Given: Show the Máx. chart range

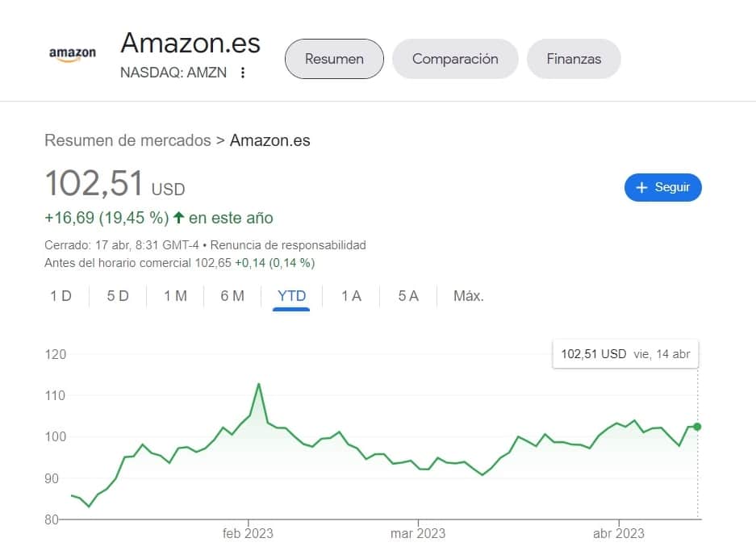Looking at the screenshot, I should (469, 296).
